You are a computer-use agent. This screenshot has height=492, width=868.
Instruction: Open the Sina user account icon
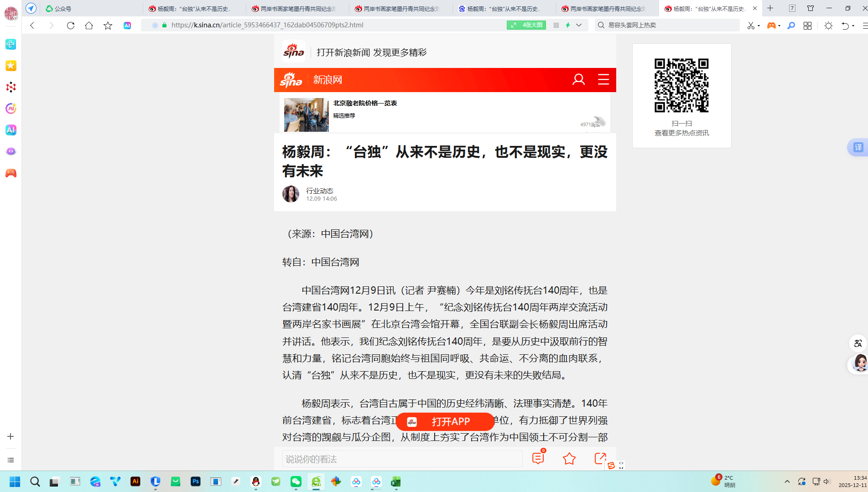(x=578, y=80)
